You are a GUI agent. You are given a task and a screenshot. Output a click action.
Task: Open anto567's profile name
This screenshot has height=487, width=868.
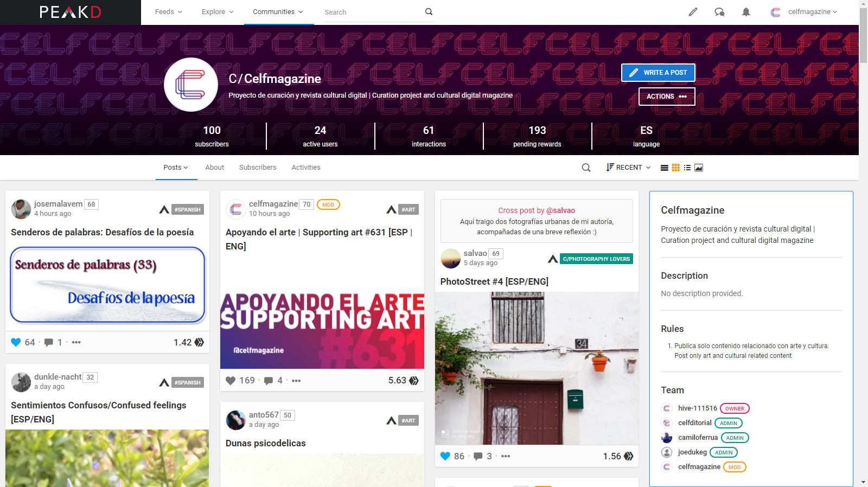pyautogui.click(x=264, y=415)
